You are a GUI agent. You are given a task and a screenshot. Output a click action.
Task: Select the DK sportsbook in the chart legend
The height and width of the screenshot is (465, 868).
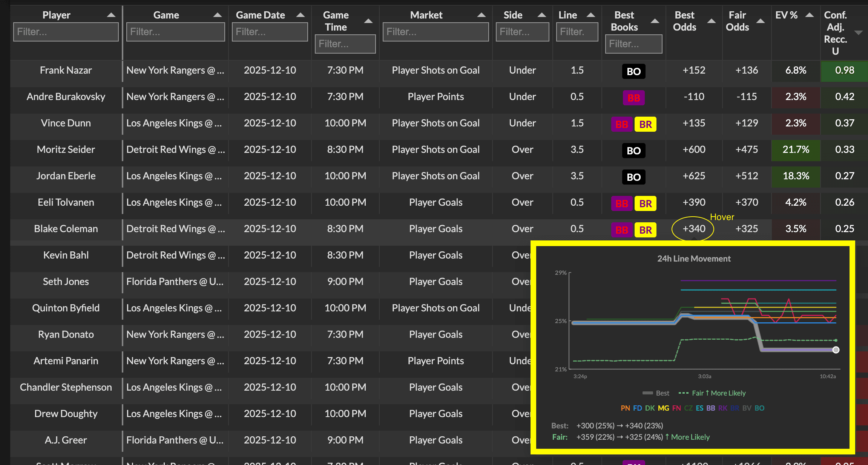650,408
